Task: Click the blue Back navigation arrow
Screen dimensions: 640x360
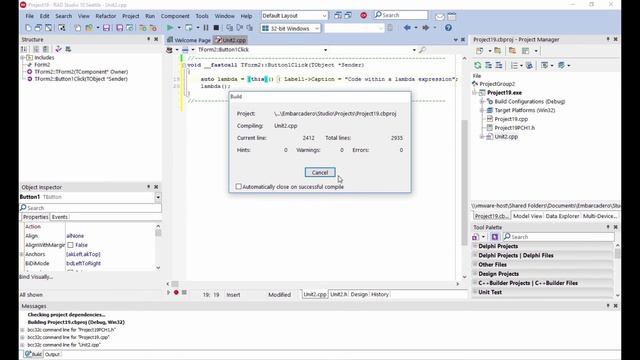Action: 407,28
